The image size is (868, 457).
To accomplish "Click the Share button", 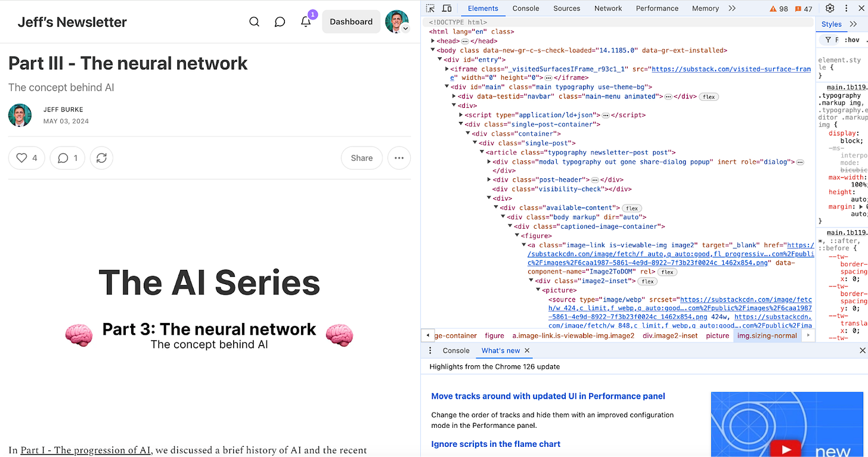I will tap(362, 158).
